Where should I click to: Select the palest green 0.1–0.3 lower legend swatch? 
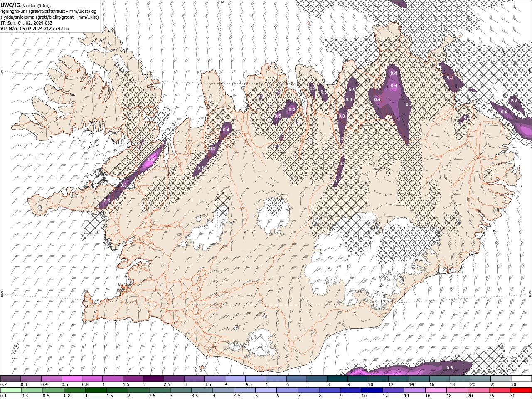(x=10, y=390)
